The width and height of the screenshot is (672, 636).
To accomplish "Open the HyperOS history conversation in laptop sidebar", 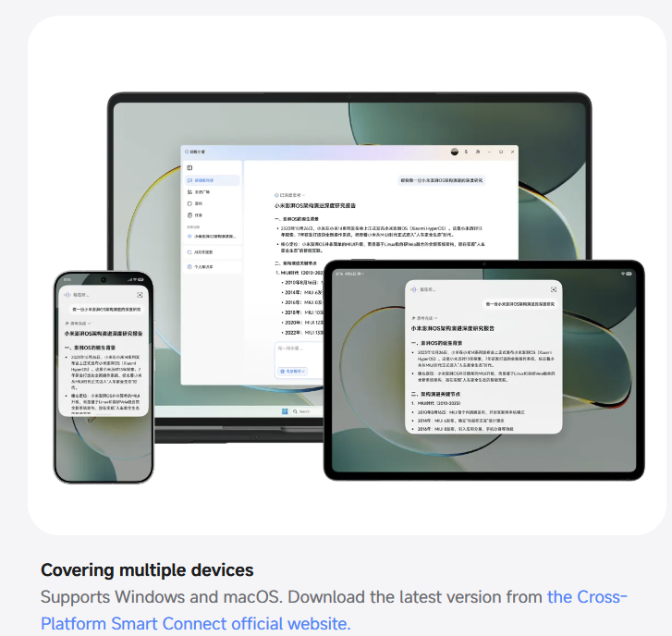I will point(213,236).
